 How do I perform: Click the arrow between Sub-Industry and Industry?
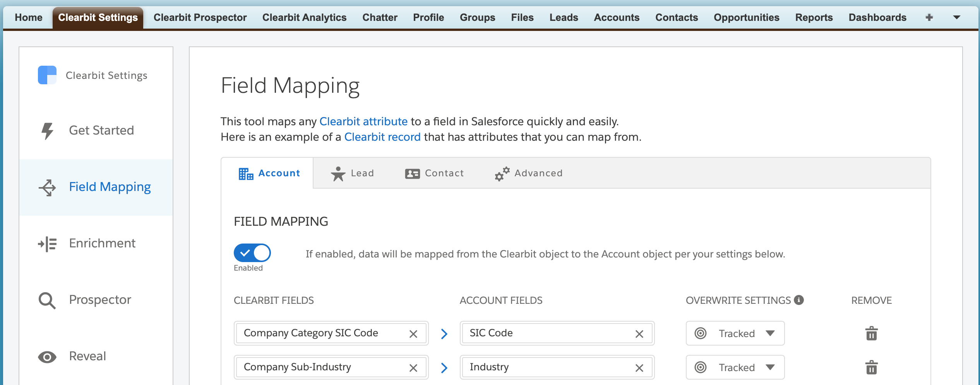[444, 368]
